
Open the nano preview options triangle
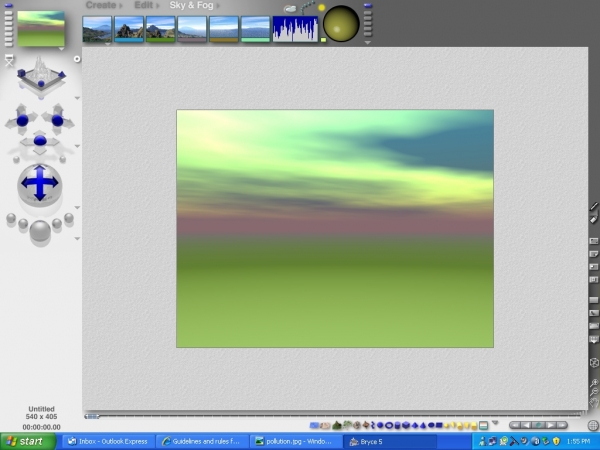point(61,49)
